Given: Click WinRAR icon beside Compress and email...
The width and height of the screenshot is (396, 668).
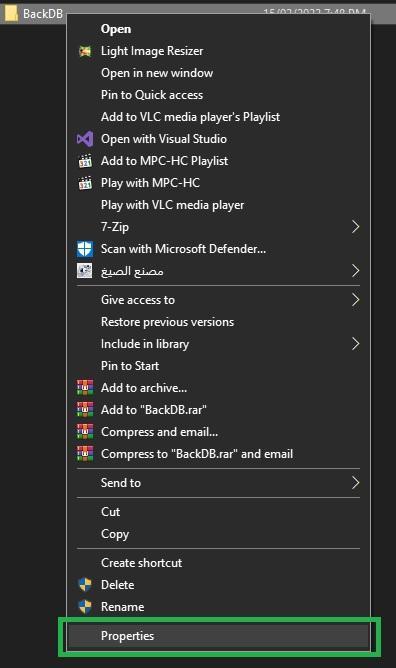Looking at the screenshot, I should coord(85,432).
